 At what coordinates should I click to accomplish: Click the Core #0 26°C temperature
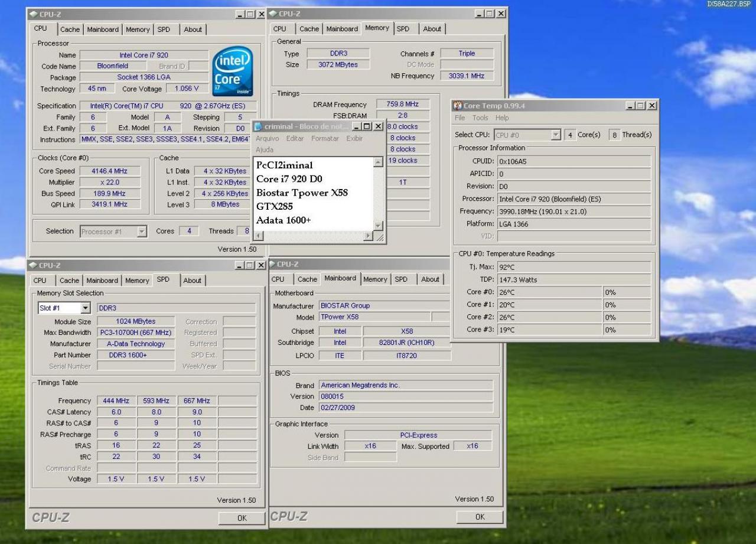pyautogui.click(x=549, y=292)
